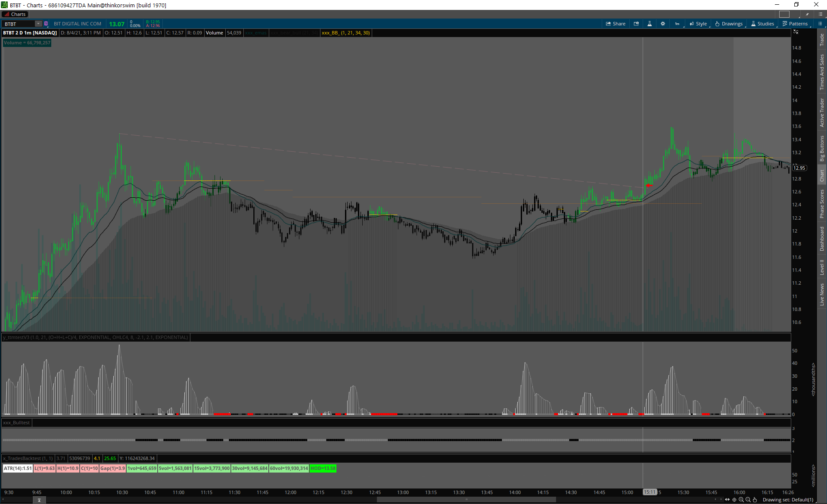827x504 pixels.
Task: Switch to the Charts tab
Action: [15, 14]
